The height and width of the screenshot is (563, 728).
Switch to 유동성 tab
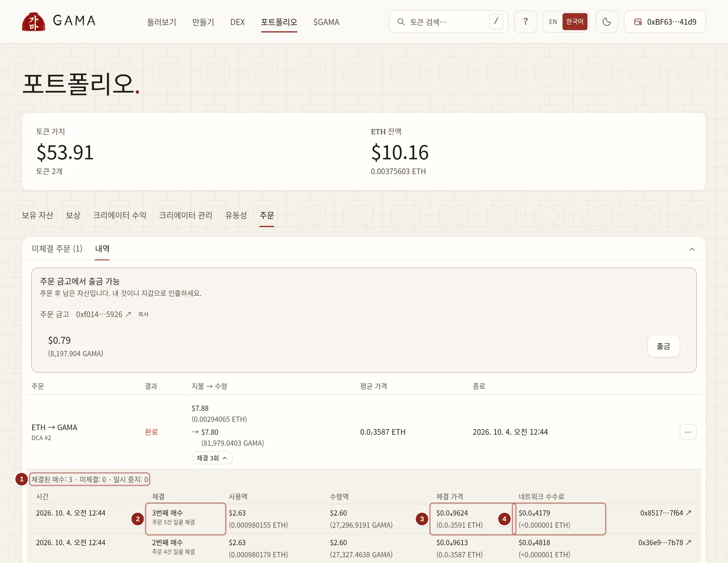236,215
